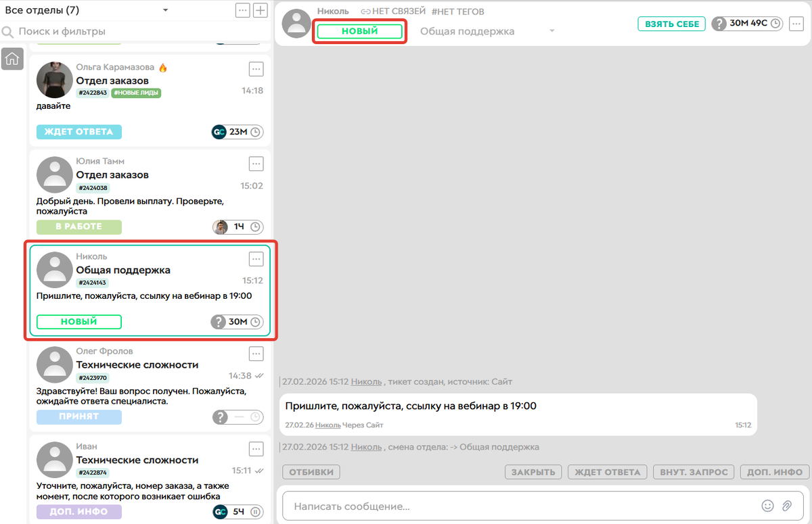
Task: Click ticket number #2422874
Action: (x=92, y=473)
